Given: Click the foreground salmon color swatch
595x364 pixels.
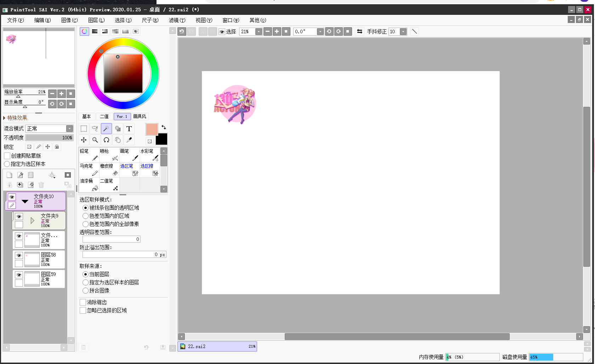Looking at the screenshot, I should pyautogui.click(x=152, y=129).
